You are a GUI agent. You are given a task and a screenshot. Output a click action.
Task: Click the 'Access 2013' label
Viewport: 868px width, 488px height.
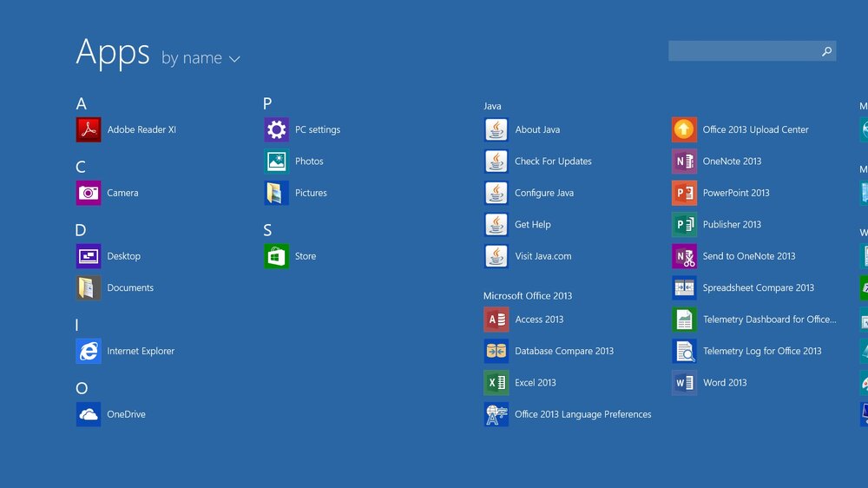click(539, 319)
